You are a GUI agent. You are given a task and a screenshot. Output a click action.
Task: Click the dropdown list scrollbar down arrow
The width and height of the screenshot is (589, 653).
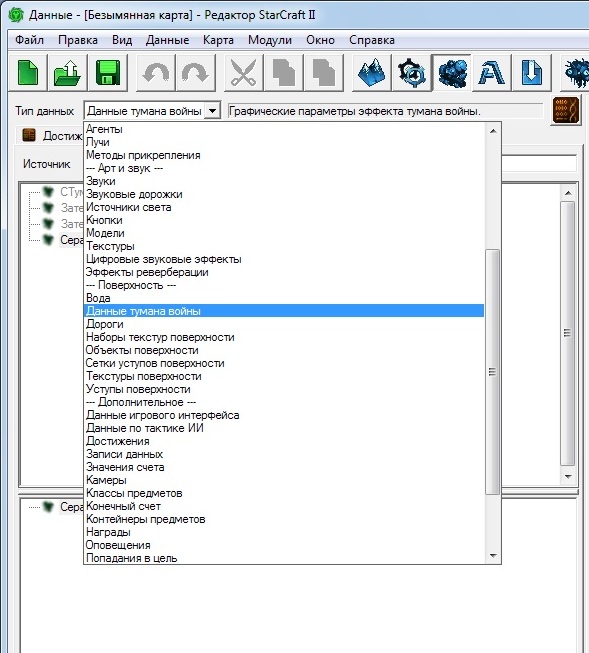493,556
